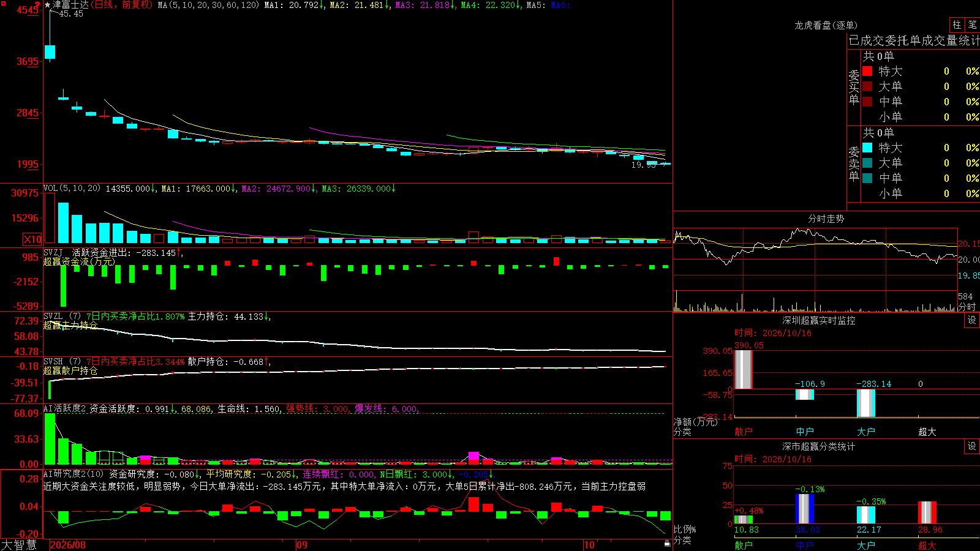Click the star icon before 津富士达

(x=47, y=5)
